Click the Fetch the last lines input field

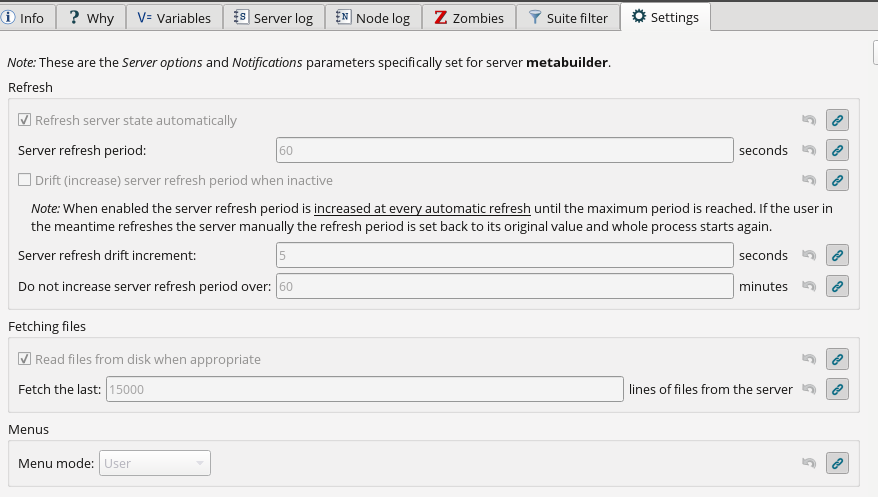(364, 390)
